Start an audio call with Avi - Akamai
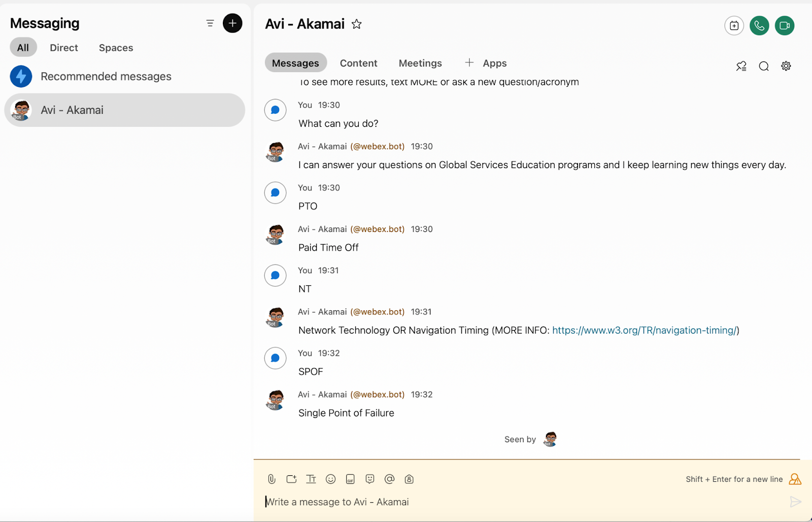The height and width of the screenshot is (522, 812). coord(759,25)
